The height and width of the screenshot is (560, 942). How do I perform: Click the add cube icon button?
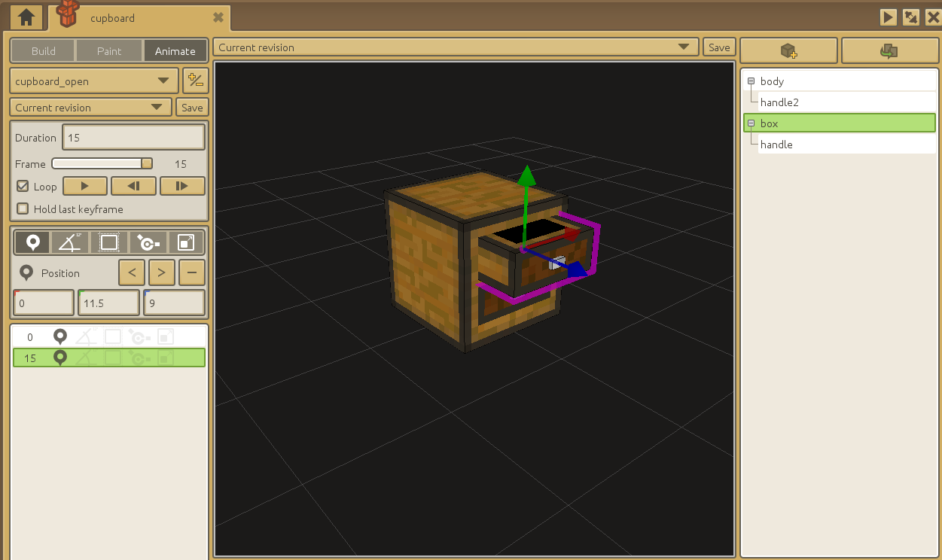click(788, 51)
